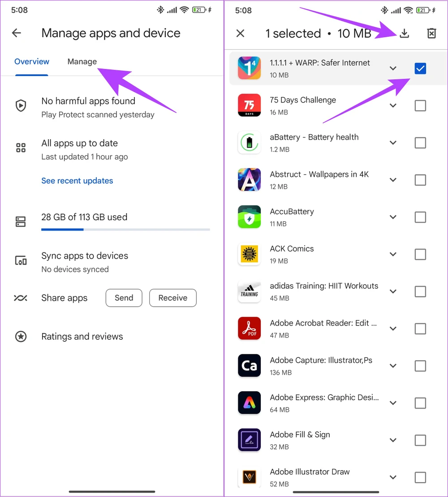448x497 pixels.
Task: Open the Overview tab
Action: [x=32, y=62]
